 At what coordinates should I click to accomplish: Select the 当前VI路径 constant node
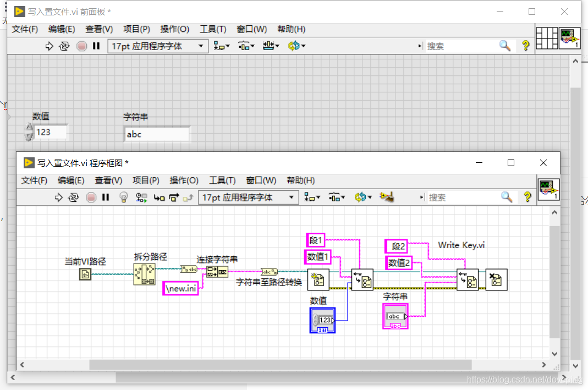click(x=85, y=274)
